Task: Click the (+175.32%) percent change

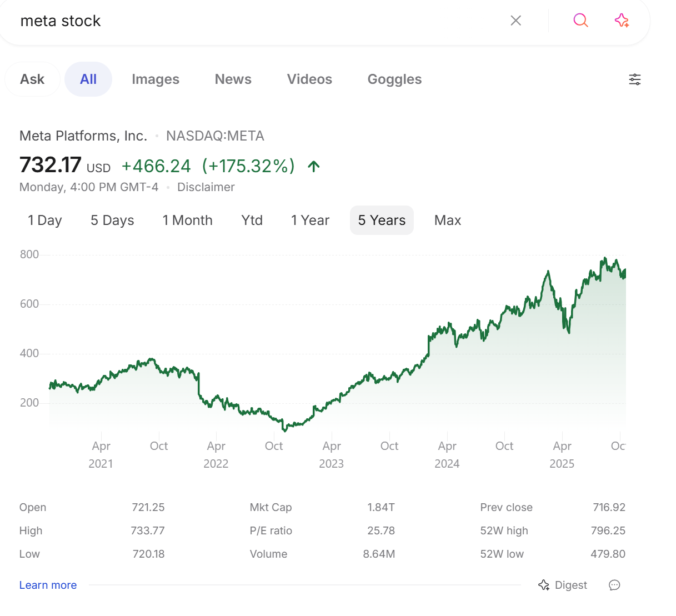Action: point(248,166)
